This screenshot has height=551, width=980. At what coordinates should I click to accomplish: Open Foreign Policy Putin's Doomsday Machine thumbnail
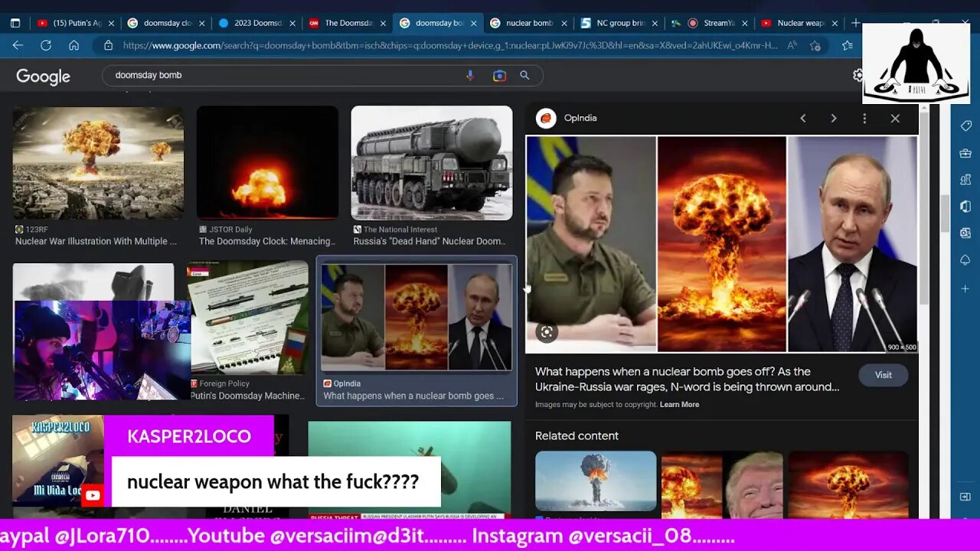[x=248, y=318]
